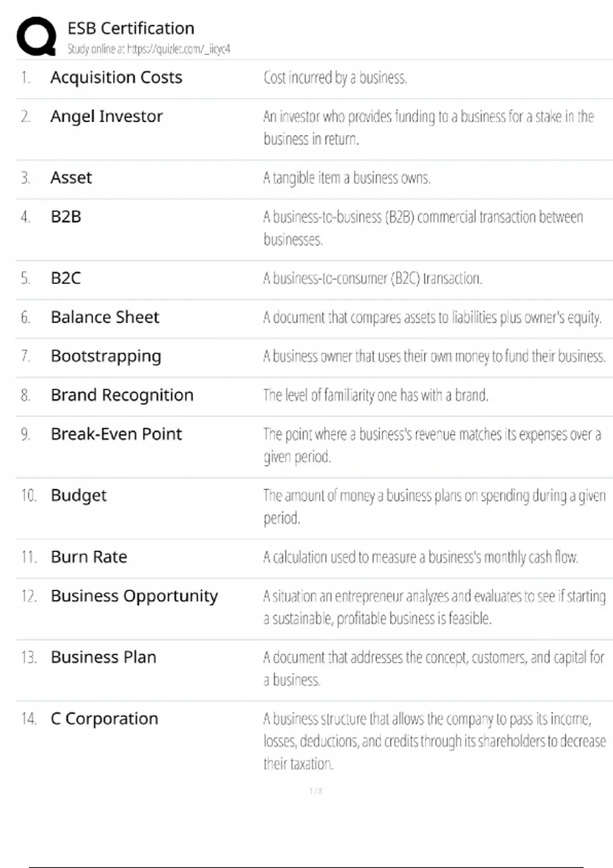The image size is (613, 868).
Task: Click the Quizlet Q logo icon
Action: (x=36, y=36)
